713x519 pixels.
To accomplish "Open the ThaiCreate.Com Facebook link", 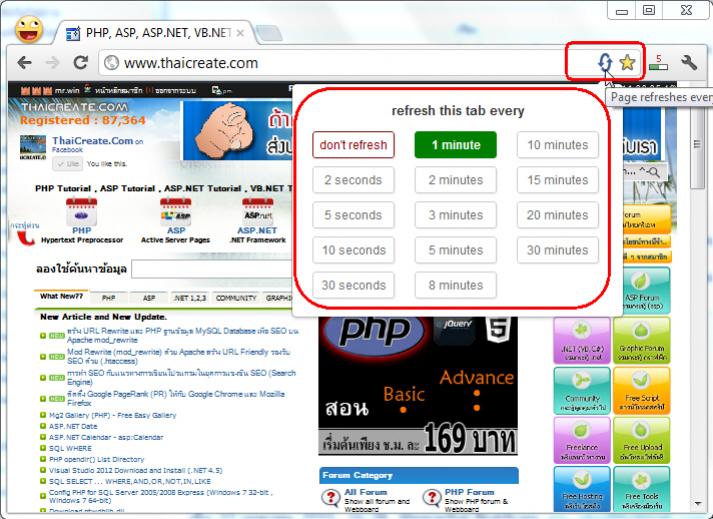I will (93, 141).
